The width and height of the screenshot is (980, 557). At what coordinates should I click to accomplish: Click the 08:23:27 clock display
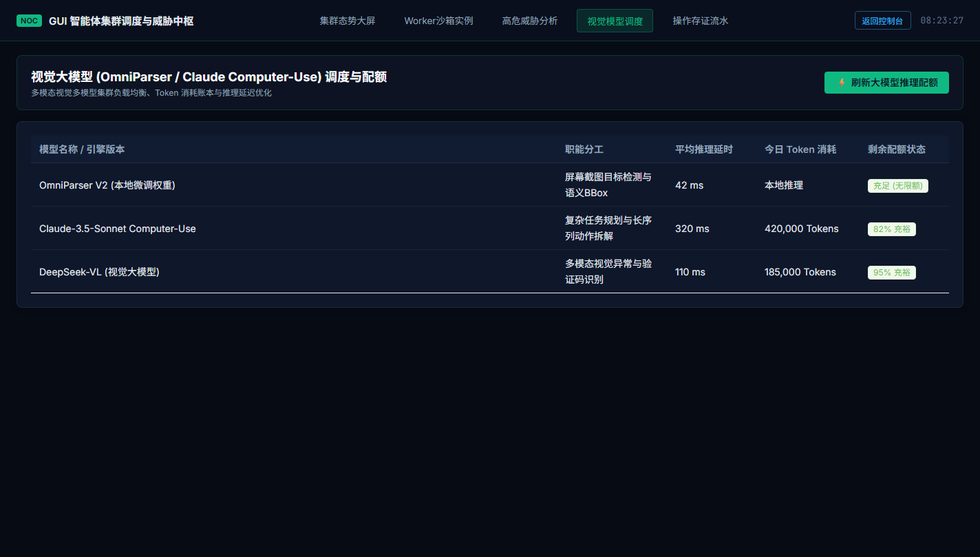tap(942, 21)
